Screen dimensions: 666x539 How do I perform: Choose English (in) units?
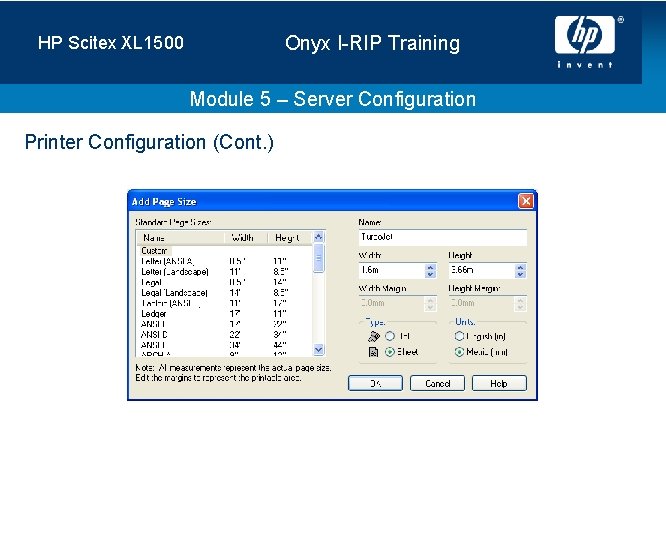click(459, 336)
